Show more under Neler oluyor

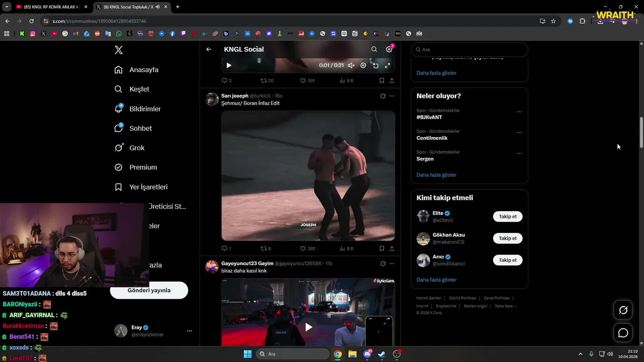tap(436, 175)
